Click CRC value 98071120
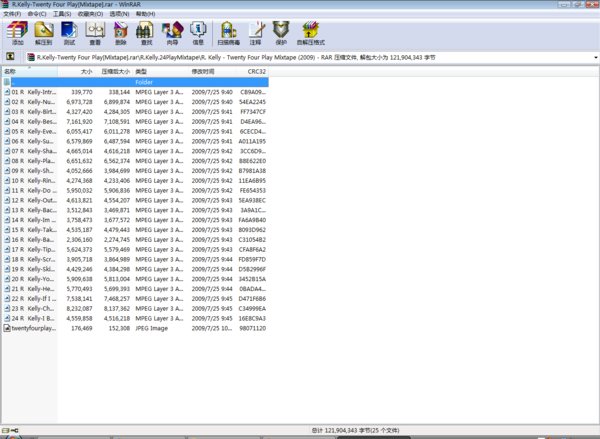 [x=253, y=328]
